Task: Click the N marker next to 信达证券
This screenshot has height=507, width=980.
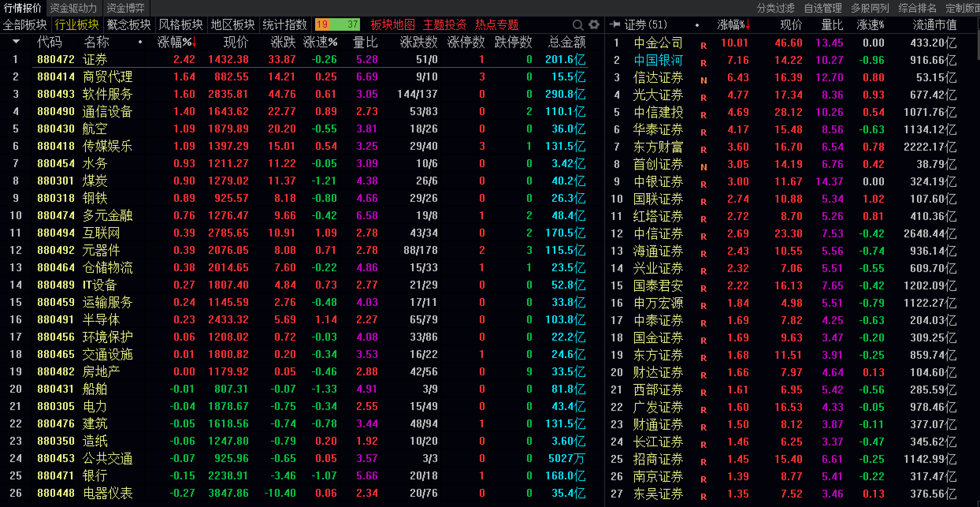Action: [x=703, y=81]
